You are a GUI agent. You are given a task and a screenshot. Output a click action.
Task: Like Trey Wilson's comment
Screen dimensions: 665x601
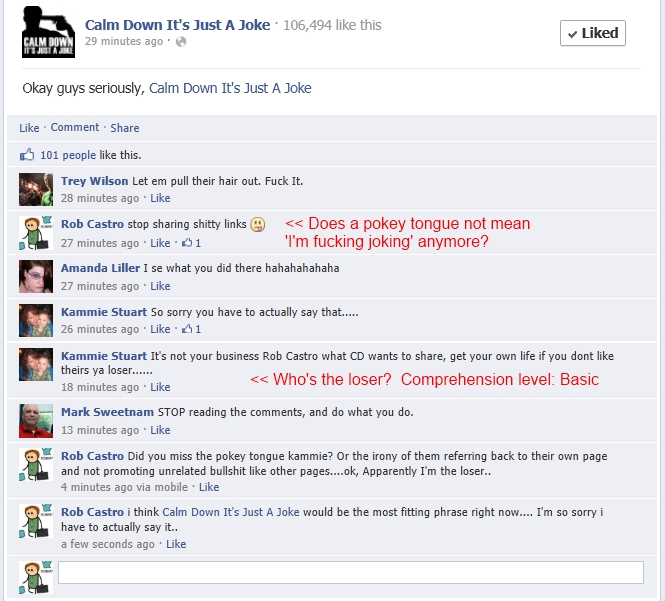[160, 198]
